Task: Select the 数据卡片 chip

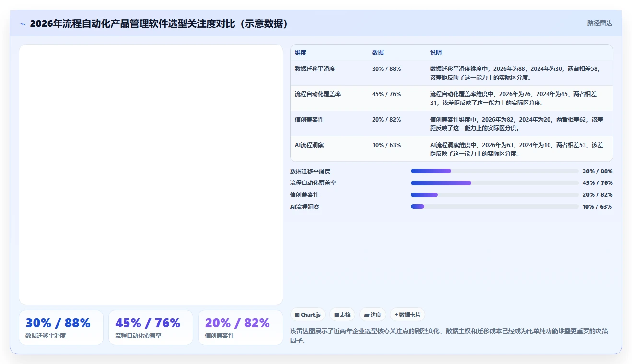Action: pos(407,315)
